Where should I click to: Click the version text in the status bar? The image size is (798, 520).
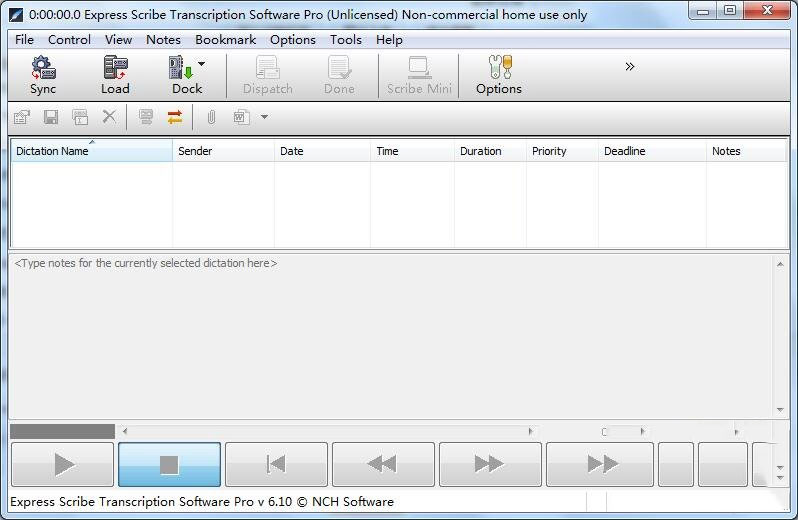[x=202, y=502]
